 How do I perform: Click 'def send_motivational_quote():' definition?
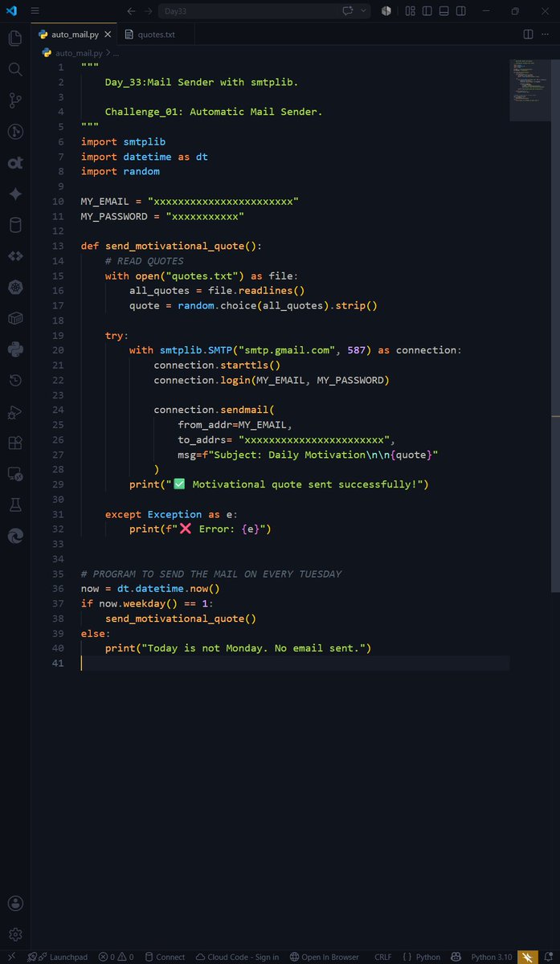pos(171,246)
